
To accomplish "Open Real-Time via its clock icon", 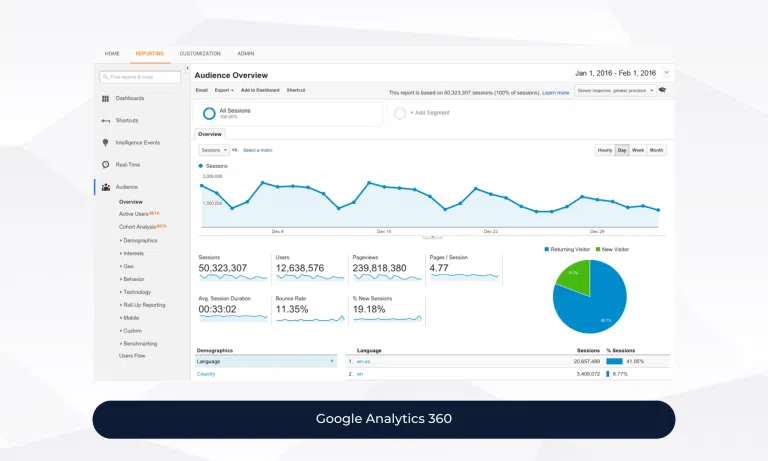I will 106,165.
